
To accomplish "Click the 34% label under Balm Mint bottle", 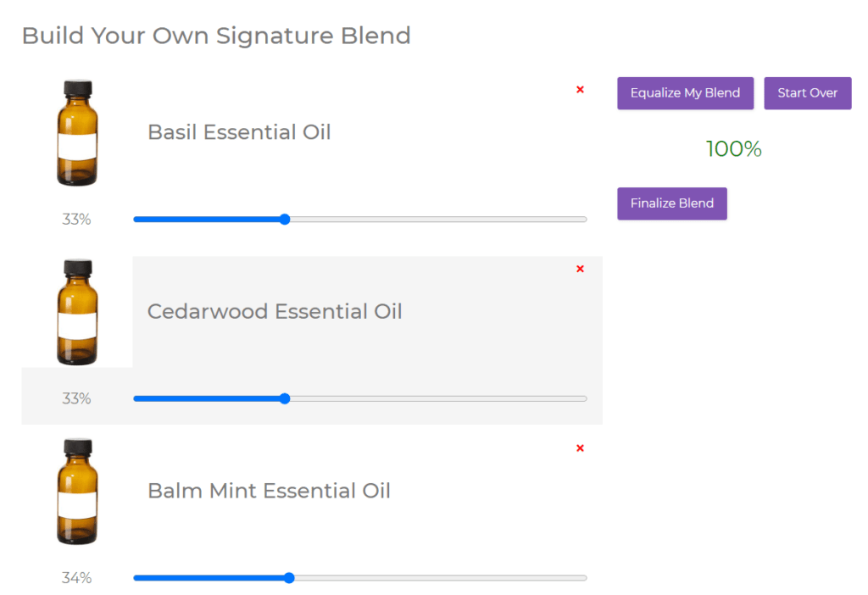I will click(76, 578).
